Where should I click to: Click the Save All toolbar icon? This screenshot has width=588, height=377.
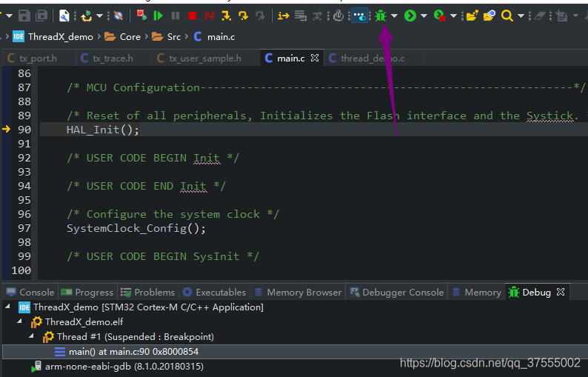41,16
